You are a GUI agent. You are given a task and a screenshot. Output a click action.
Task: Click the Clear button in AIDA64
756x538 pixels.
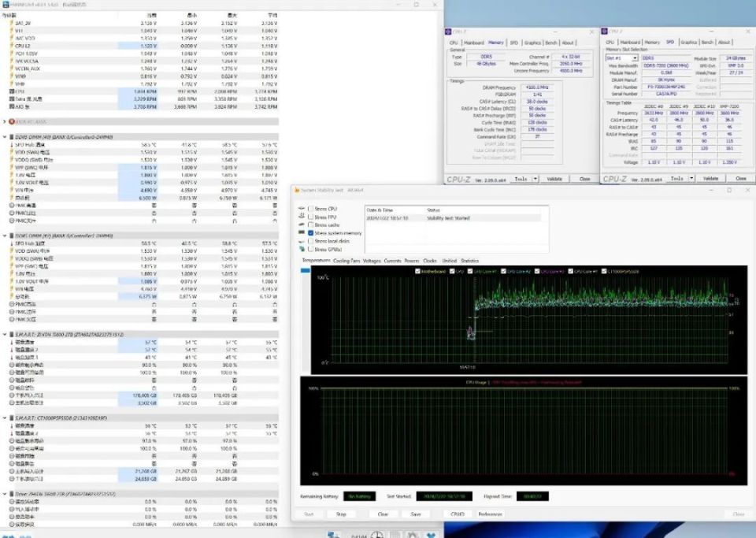point(383,514)
